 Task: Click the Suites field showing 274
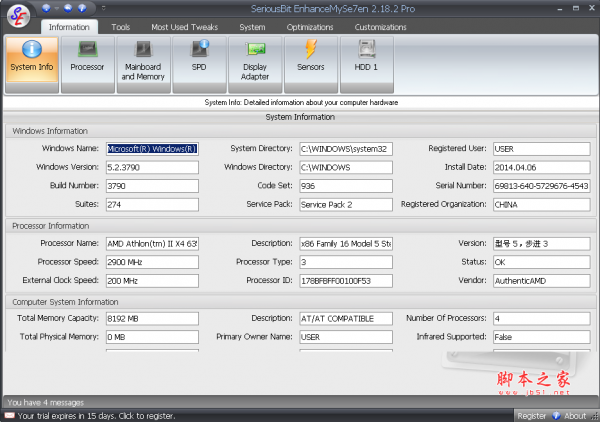pyautogui.click(x=152, y=204)
